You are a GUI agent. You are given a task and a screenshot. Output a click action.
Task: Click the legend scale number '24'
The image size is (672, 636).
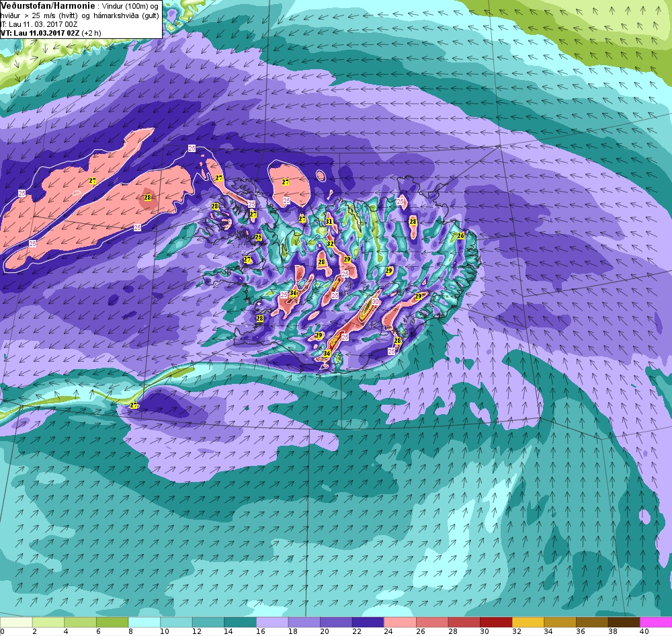(x=388, y=631)
